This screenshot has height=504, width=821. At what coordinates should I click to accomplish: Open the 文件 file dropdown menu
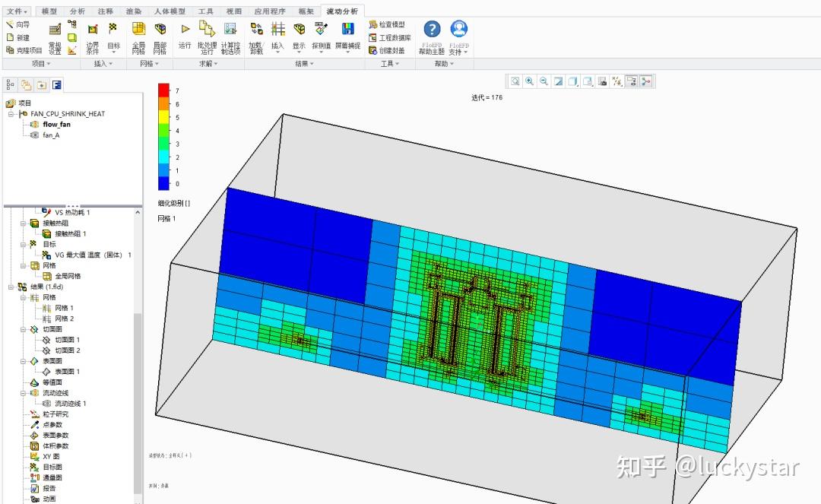click(16, 11)
